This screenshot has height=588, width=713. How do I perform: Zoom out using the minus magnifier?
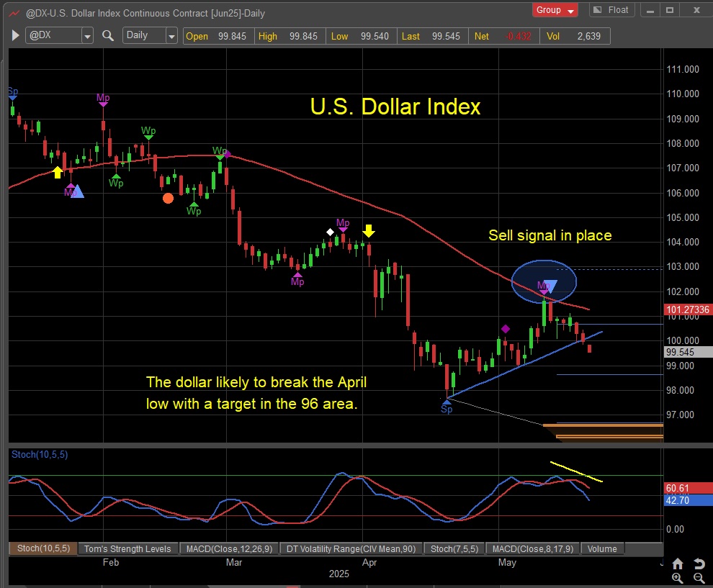click(x=699, y=578)
